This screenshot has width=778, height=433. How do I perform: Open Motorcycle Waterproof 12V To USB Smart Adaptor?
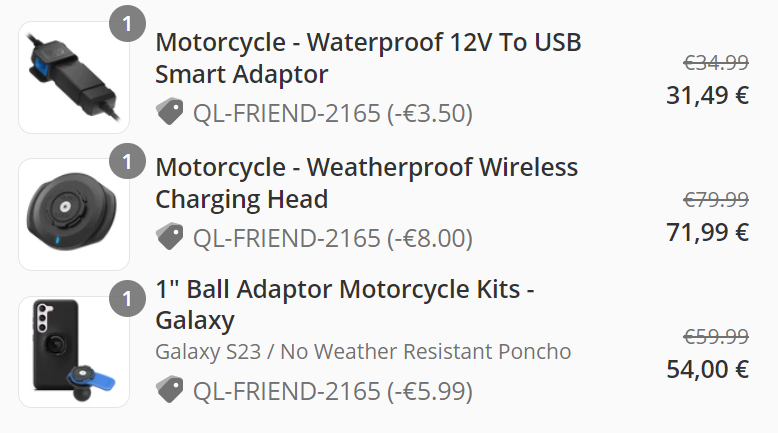click(x=368, y=58)
